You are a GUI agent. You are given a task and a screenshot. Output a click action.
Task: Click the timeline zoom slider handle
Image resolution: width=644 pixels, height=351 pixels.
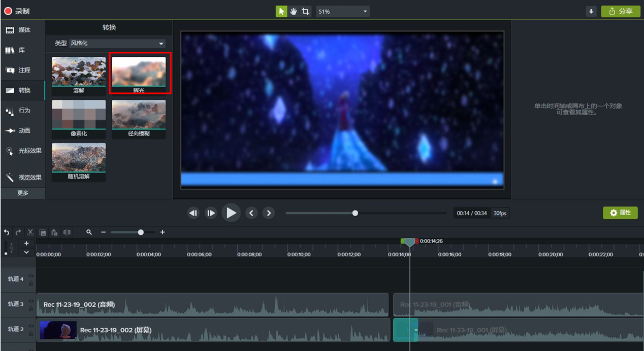[141, 232]
